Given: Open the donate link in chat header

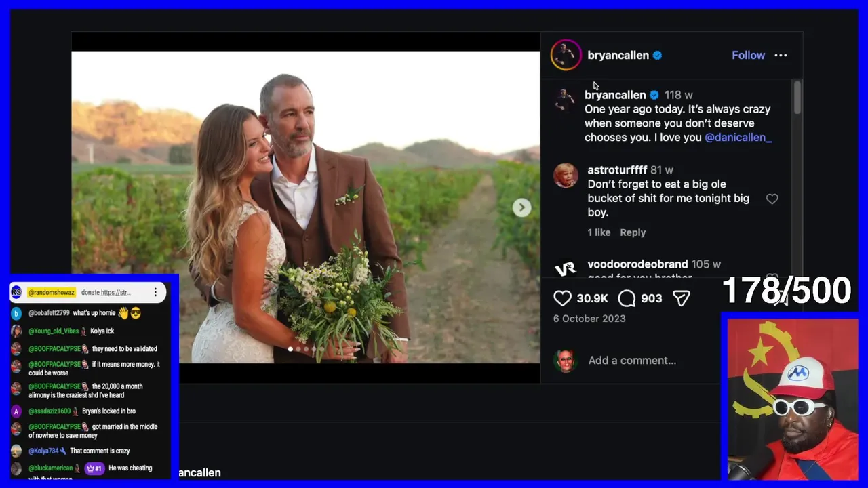Looking at the screenshot, I should [x=115, y=293].
